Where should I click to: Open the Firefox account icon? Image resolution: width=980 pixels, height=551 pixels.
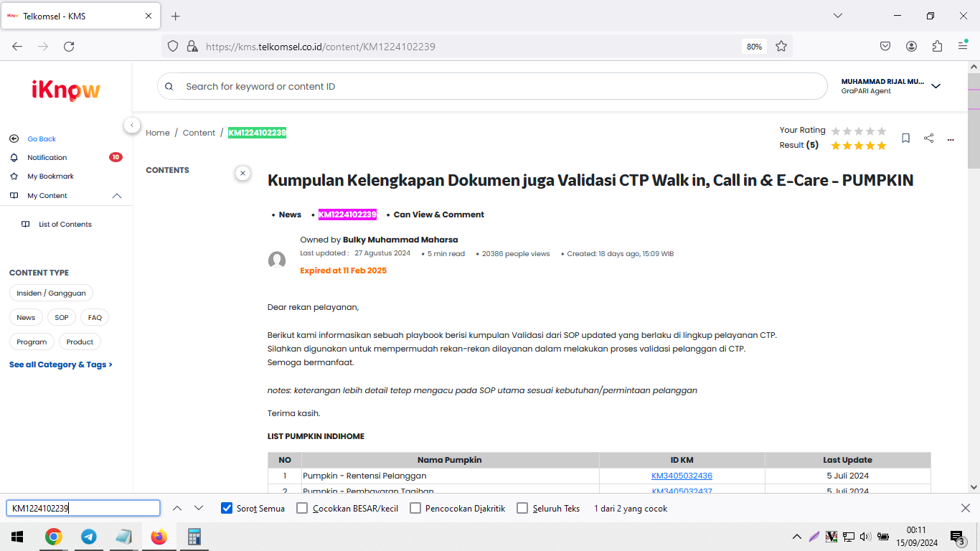[911, 46]
